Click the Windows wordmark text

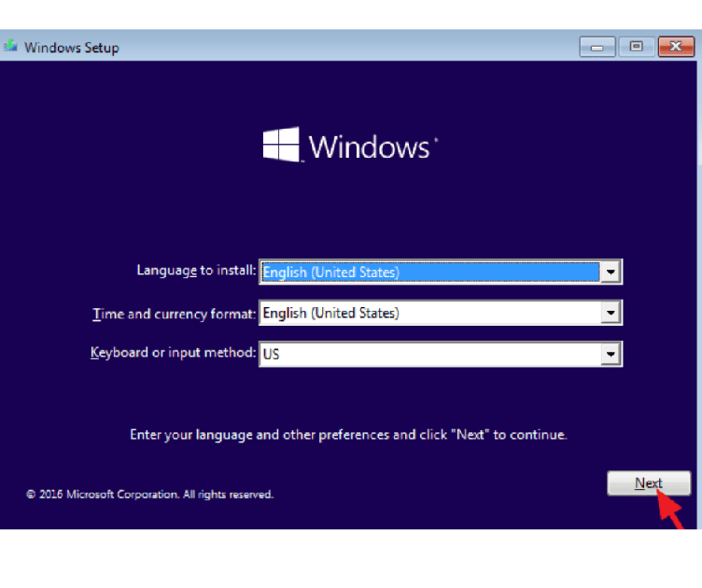[x=371, y=147]
